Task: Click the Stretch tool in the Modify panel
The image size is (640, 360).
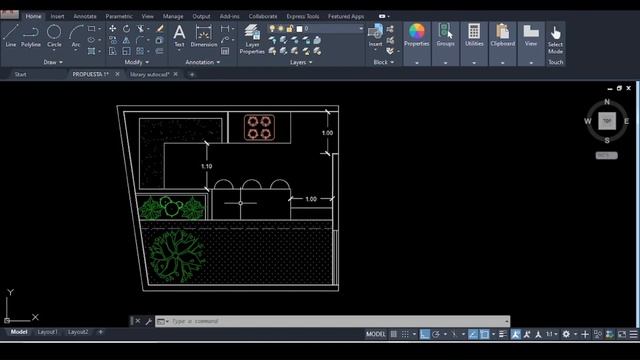Action: [112, 51]
